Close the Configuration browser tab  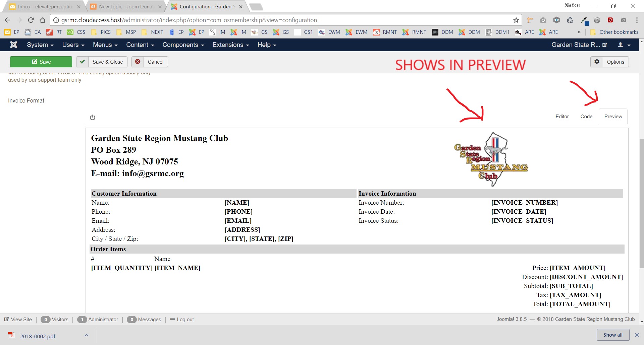(x=240, y=7)
